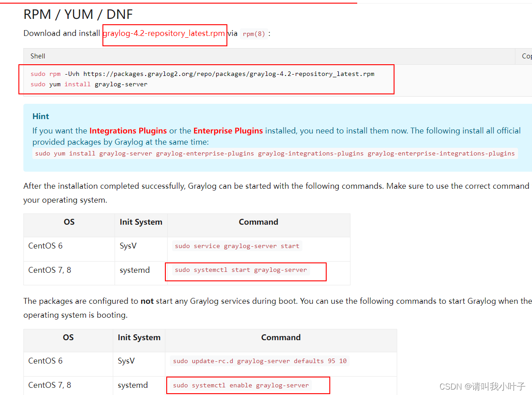The width and height of the screenshot is (532, 395).
Task: Open the Enterprise Plugins link
Action: tap(228, 131)
